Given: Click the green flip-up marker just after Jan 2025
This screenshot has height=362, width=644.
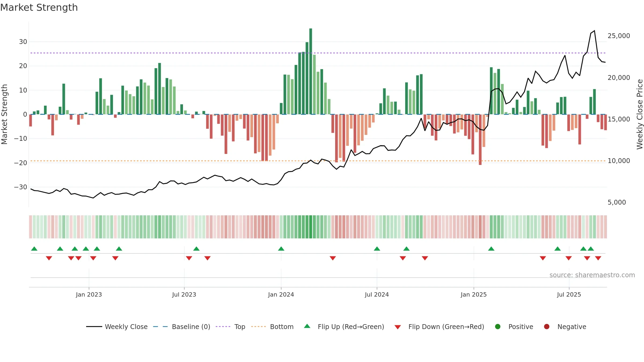Looking at the screenshot, I should coord(491,249).
